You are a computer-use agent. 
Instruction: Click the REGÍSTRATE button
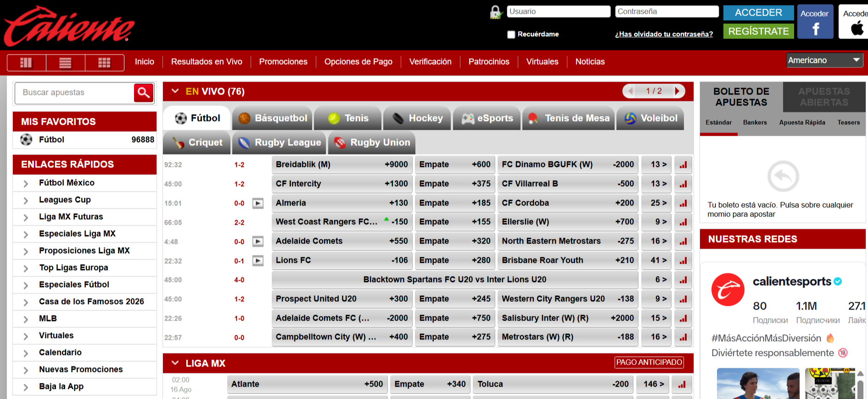[758, 31]
